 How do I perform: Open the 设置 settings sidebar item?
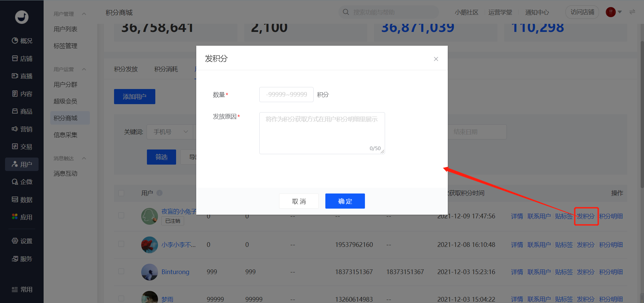click(22, 241)
